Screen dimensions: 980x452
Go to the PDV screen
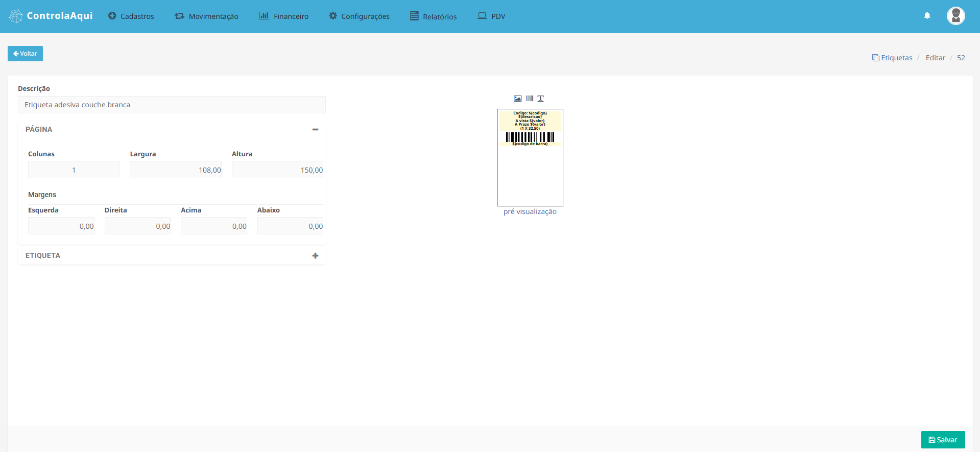[491, 16]
